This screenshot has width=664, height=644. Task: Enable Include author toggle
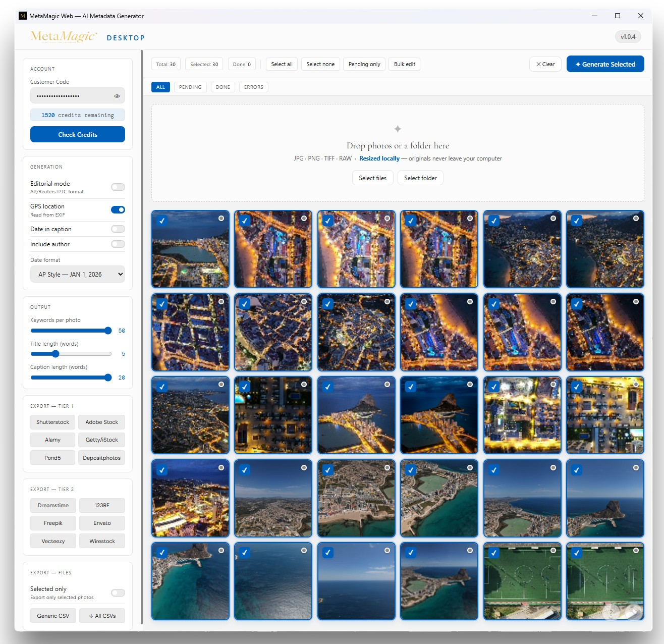coord(118,244)
